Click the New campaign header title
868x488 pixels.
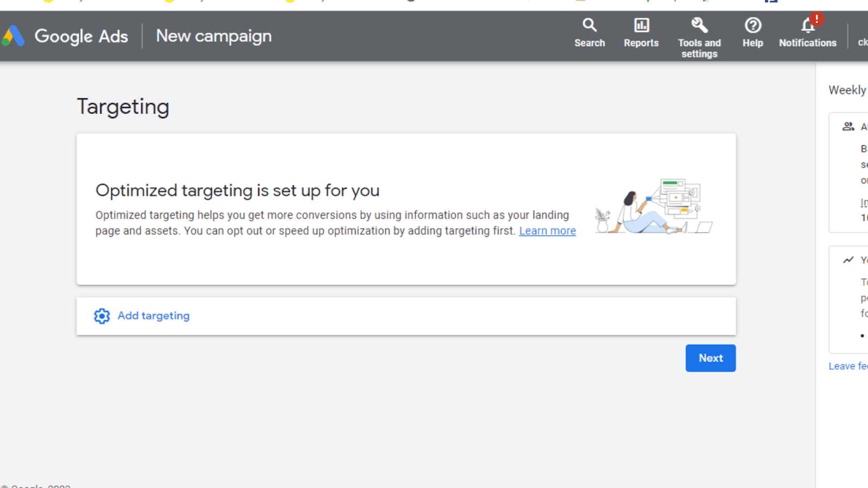pos(214,36)
